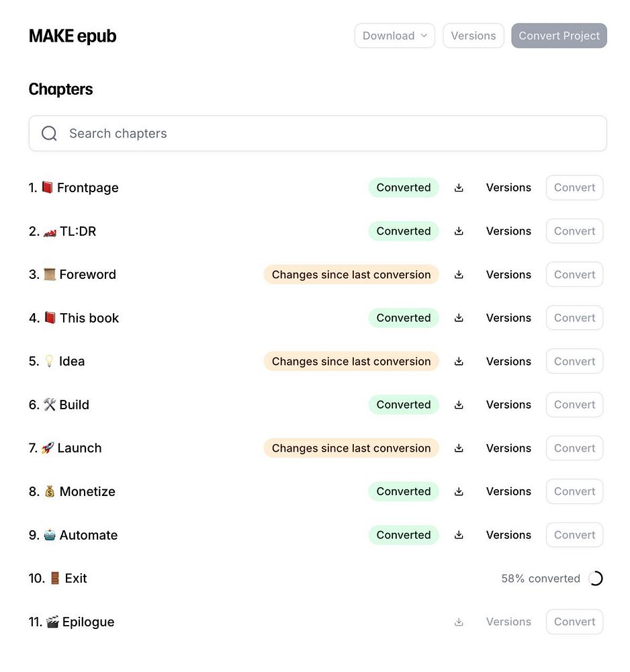Viewport: 630px width, 672px height.
Task: Download the Idea chapter
Action: tap(459, 362)
